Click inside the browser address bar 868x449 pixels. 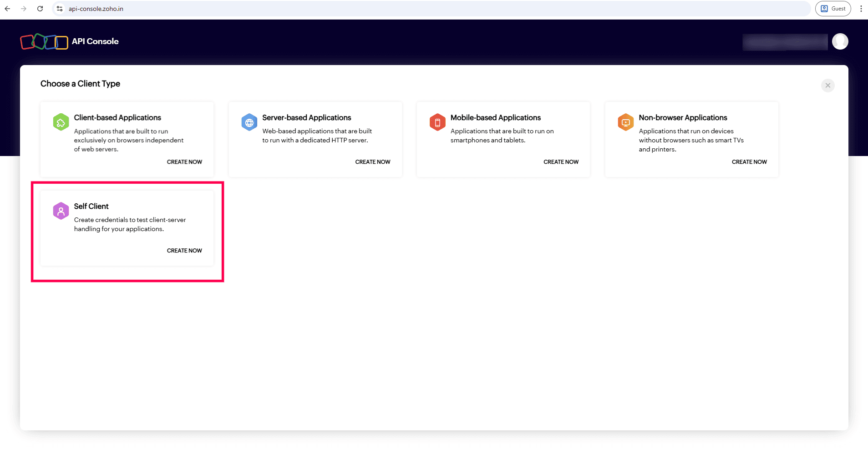273,8
